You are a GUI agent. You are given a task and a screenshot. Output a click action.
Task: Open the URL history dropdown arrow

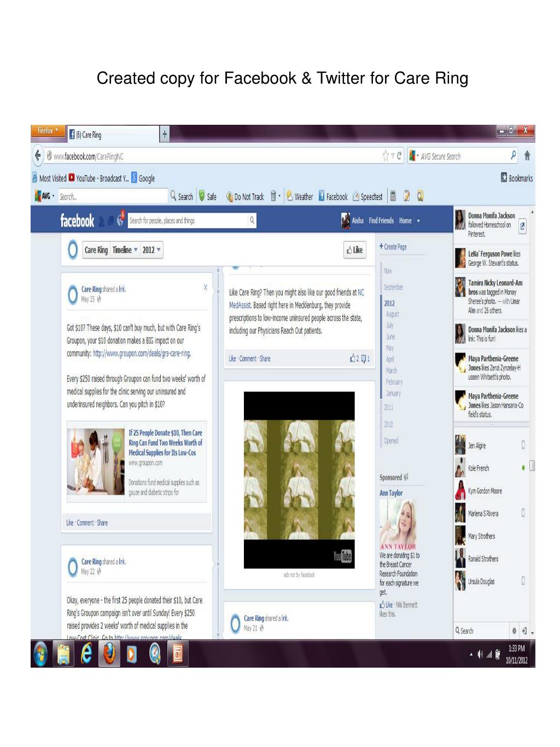pyautogui.click(x=393, y=156)
